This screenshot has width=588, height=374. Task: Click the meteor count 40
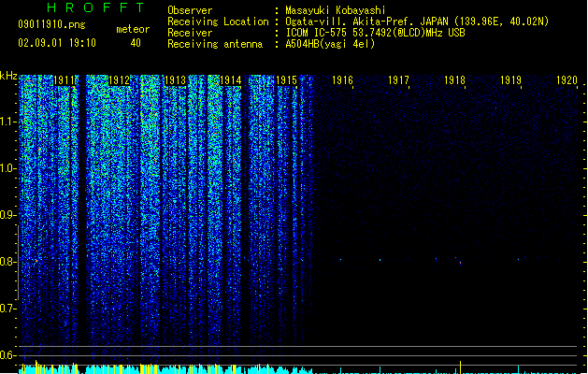(x=136, y=43)
